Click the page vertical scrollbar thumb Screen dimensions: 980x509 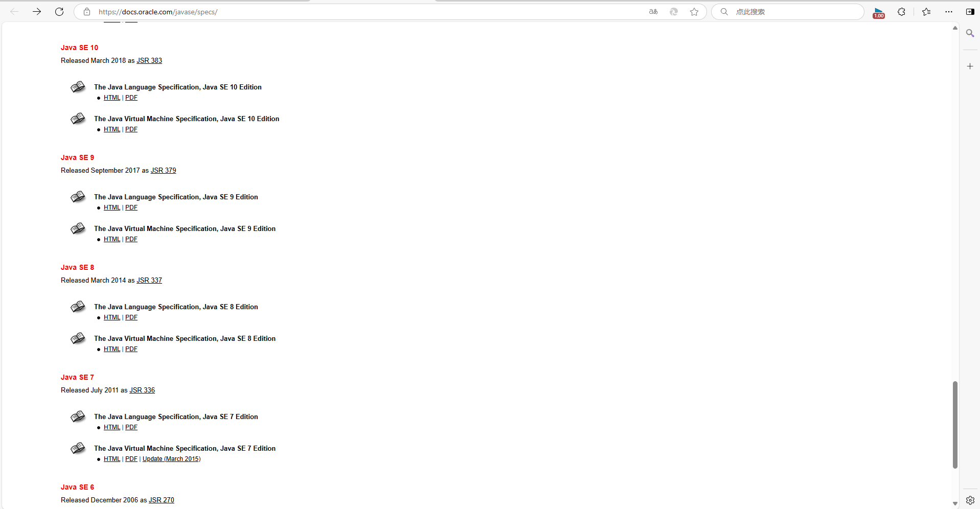(x=955, y=425)
